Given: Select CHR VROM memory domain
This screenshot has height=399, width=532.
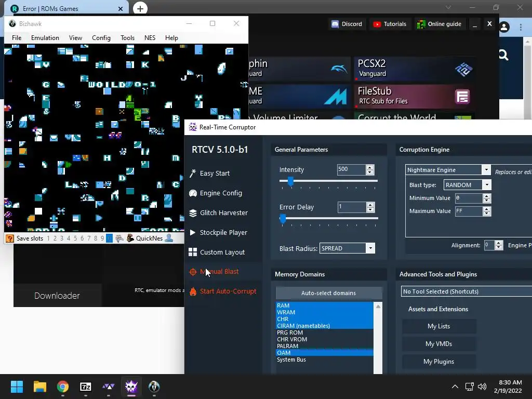Looking at the screenshot, I should [x=325, y=339].
